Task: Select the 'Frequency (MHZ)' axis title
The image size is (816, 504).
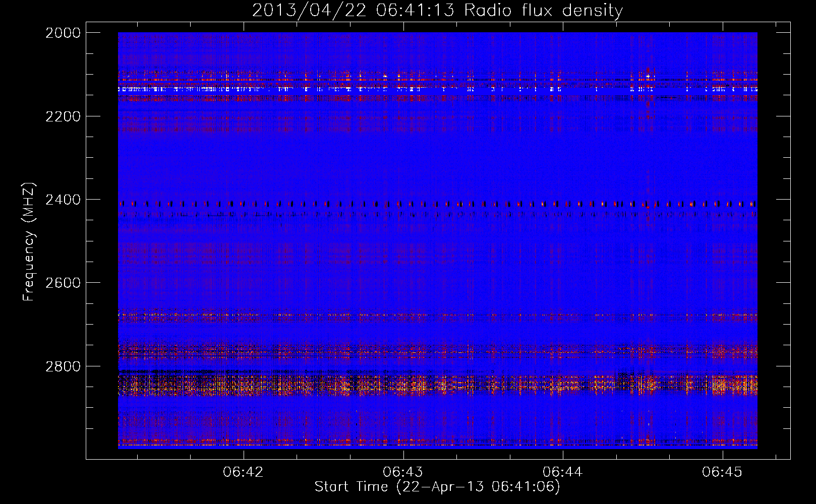Action: coord(29,242)
